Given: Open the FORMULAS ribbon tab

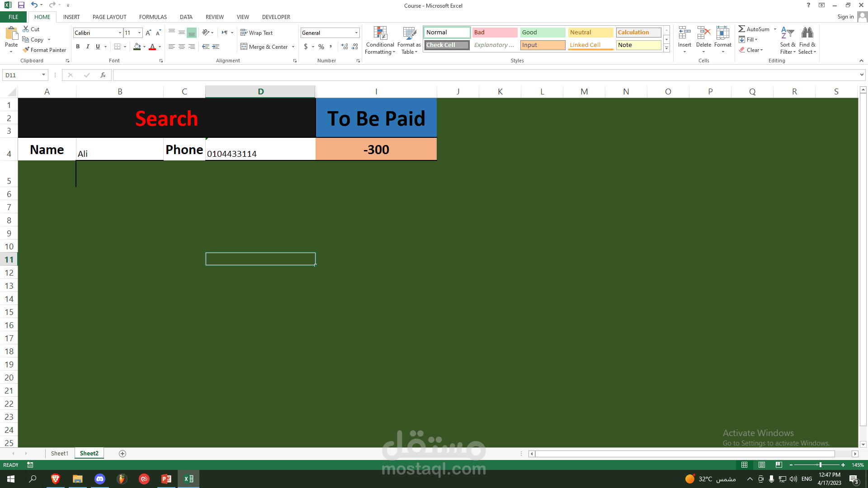Looking at the screenshot, I should [153, 17].
